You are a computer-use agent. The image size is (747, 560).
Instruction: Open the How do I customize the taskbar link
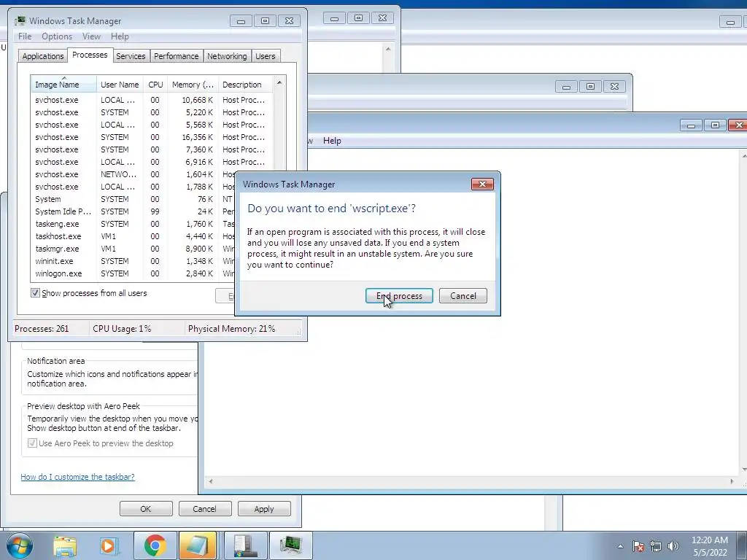(77, 477)
